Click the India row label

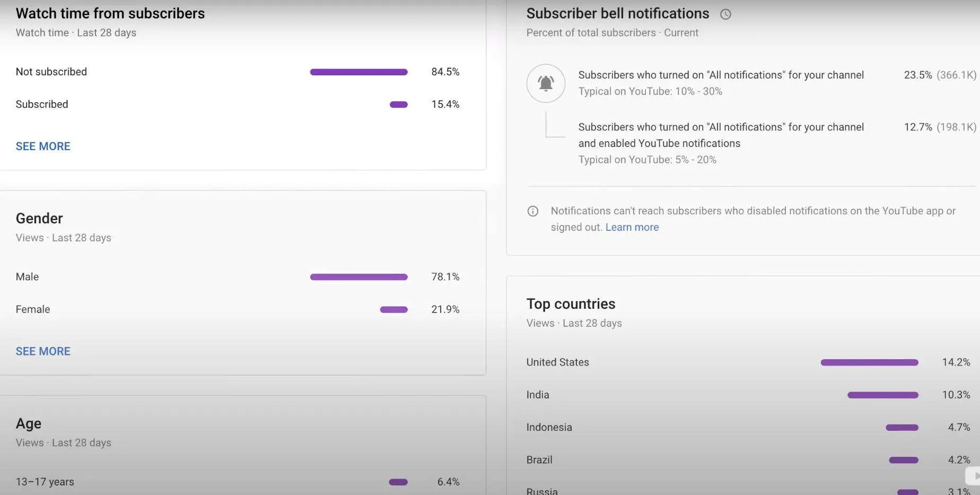(x=538, y=395)
